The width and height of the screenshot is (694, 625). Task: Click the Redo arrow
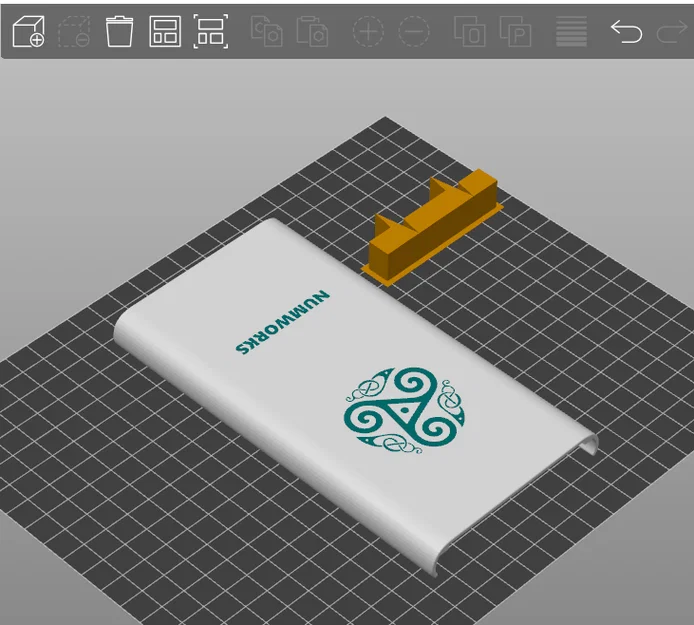(672, 32)
